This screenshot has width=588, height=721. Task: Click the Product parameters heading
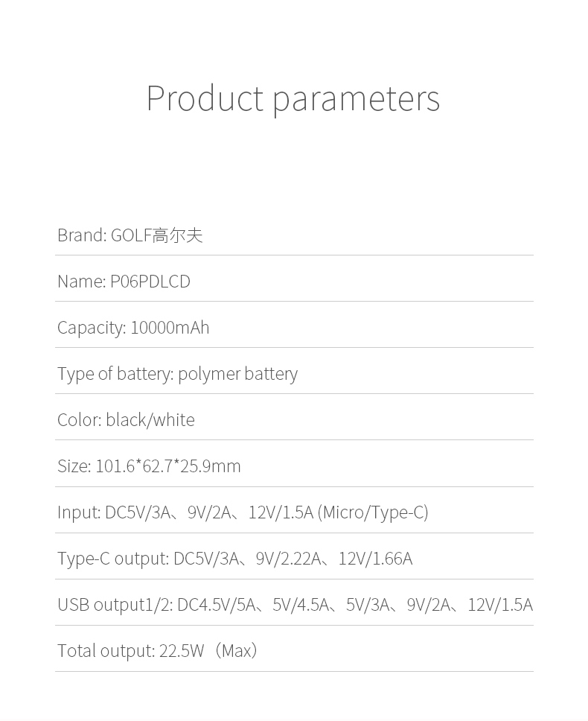[293, 98]
